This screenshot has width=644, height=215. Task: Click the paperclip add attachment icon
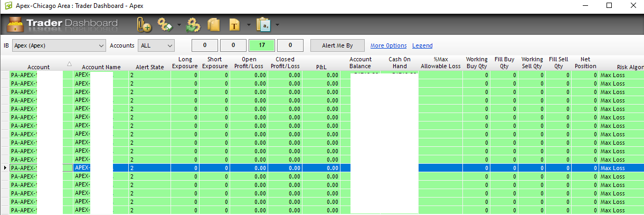coord(144,25)
